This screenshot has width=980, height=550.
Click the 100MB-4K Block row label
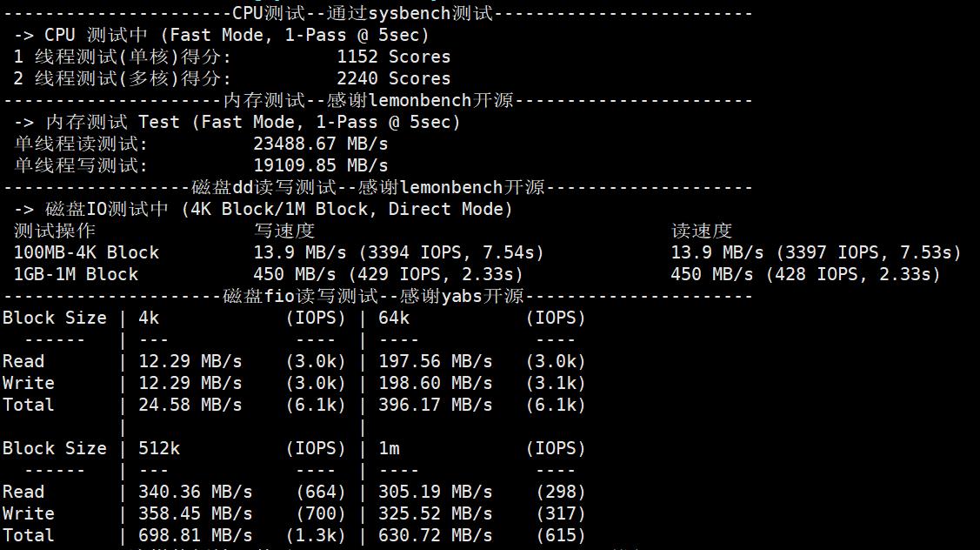86,252
